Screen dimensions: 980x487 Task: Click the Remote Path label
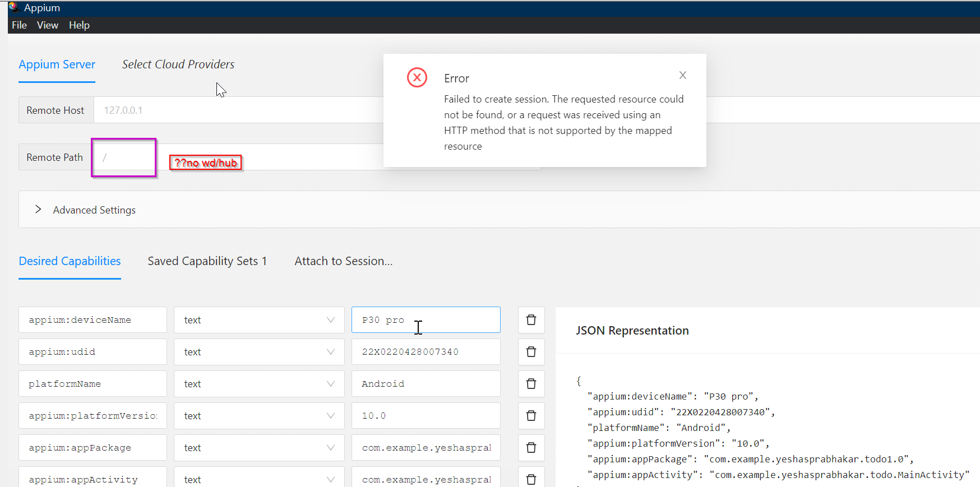(x=55, y=157)
